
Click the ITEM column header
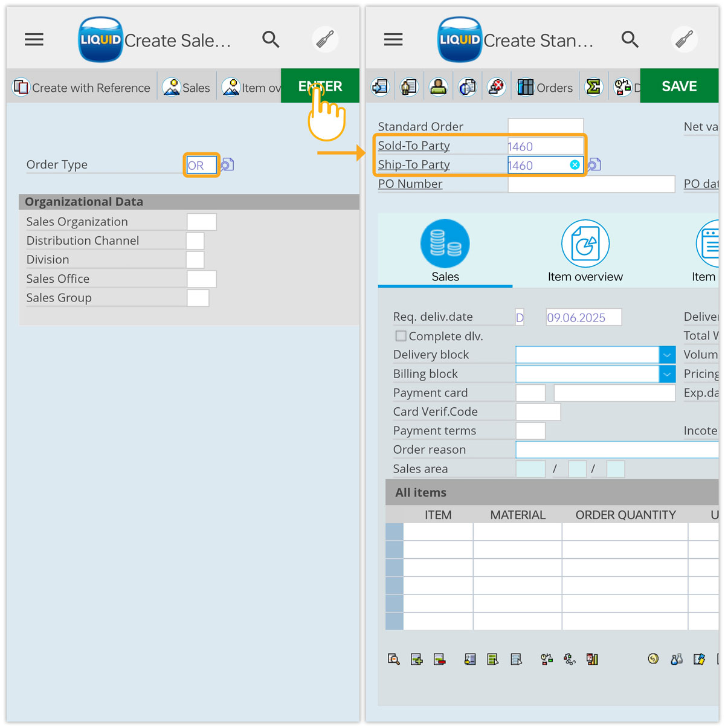tap(438, 515)
